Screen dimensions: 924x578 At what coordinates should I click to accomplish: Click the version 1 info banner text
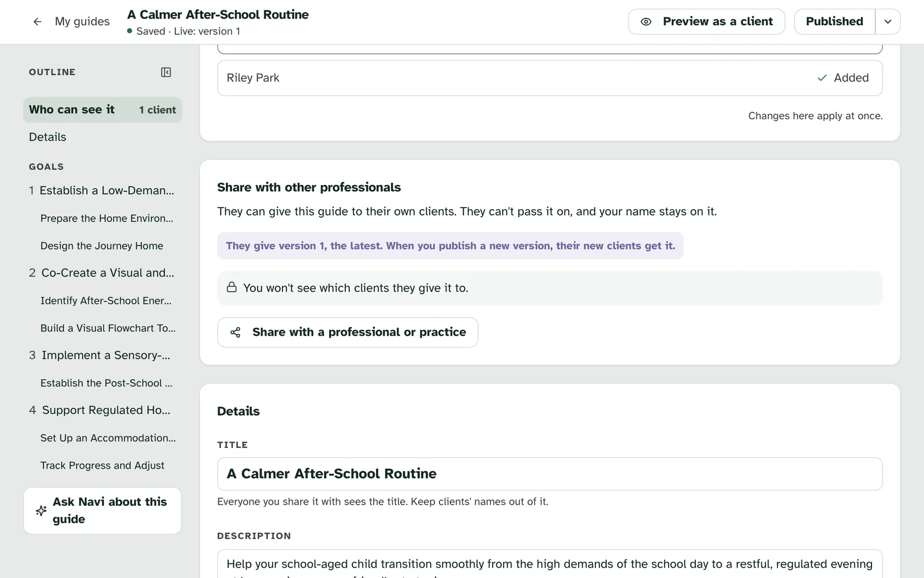(x=450, y=246)
